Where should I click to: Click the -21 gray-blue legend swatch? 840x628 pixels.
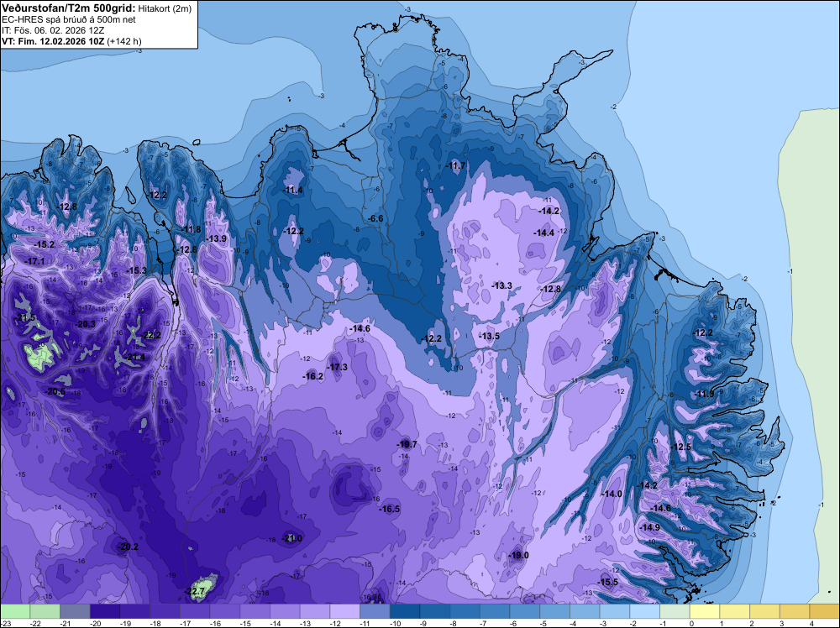tap(75, 611)
